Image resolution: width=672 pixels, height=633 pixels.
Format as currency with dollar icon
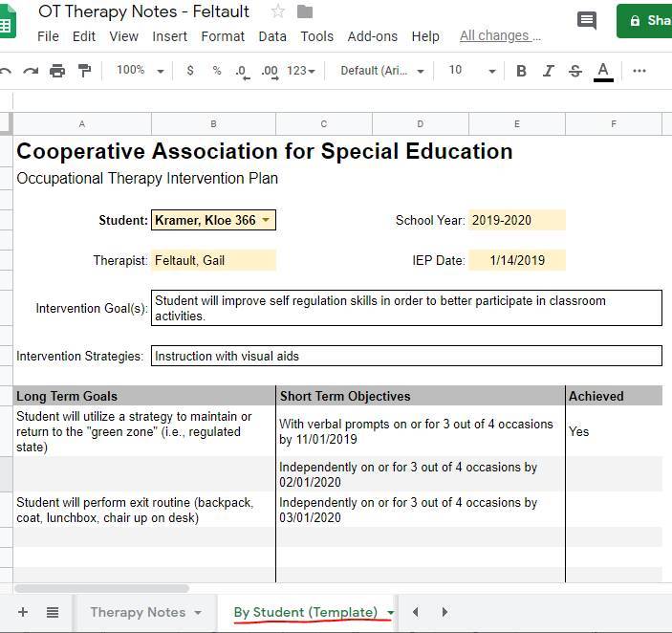pos(190,71)
